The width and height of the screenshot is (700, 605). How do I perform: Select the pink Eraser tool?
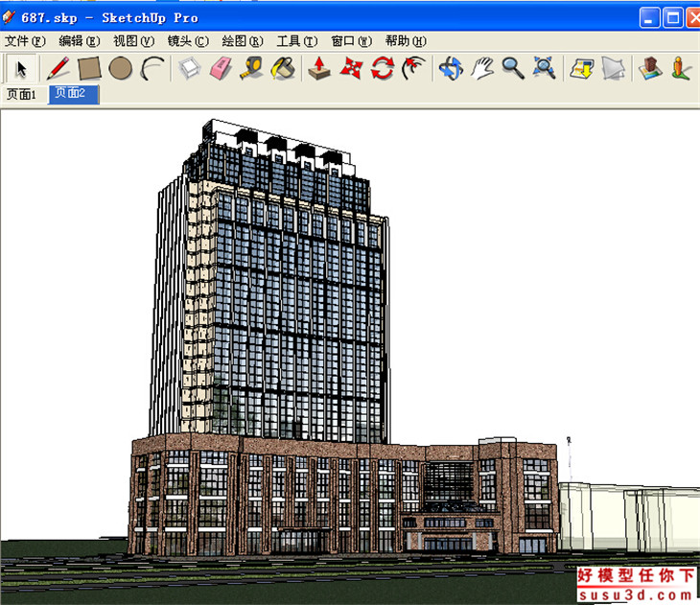coord(221,68)
